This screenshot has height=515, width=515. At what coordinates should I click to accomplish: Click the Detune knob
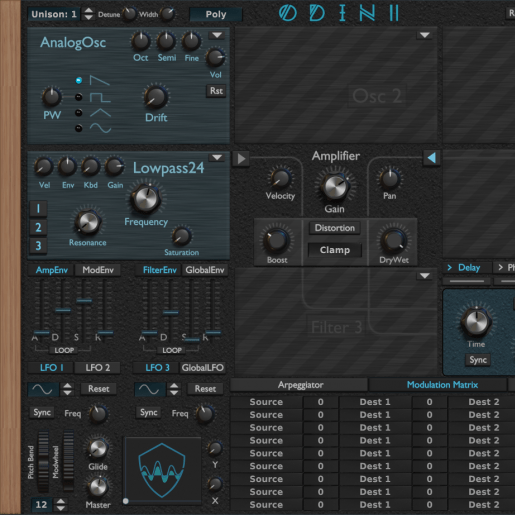click(129, 14)
